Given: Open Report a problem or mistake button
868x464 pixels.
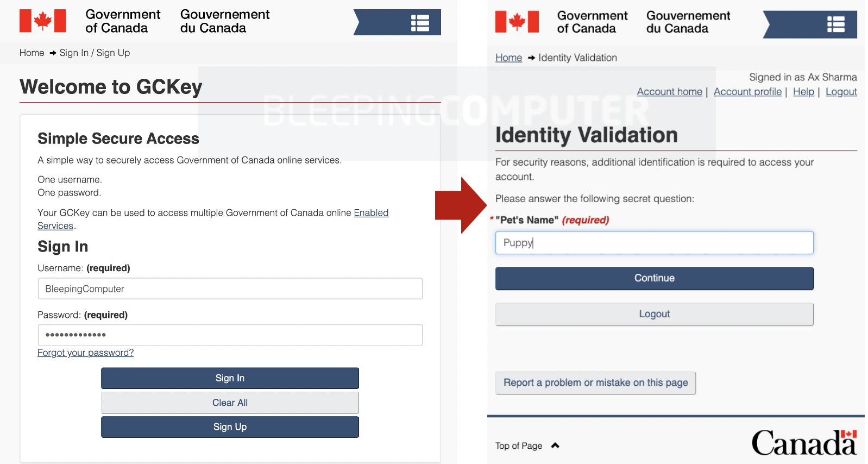Looking at the screenshot, I should pos(596,383).
